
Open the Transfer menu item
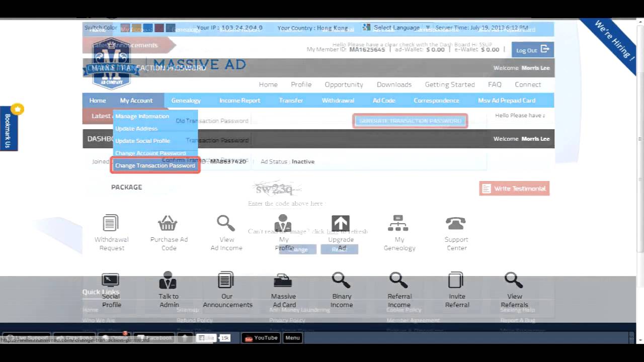[x=291, y=101]
